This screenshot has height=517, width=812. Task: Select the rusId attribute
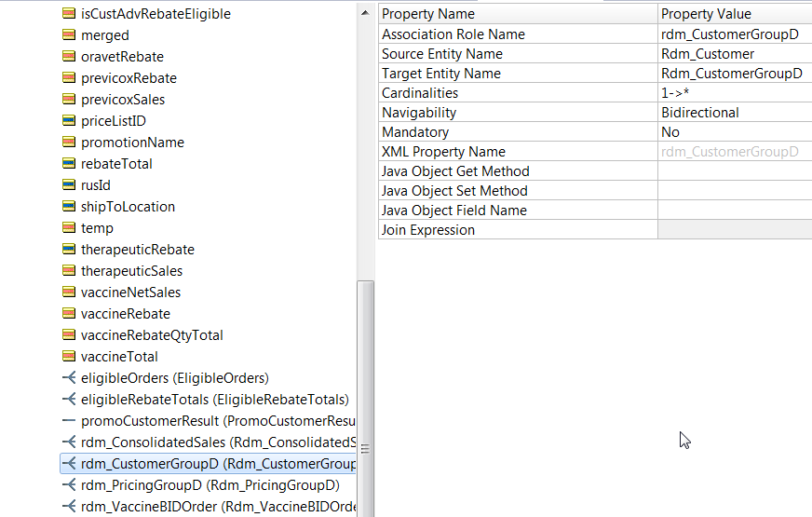pyautogui.click(x=96, y=185)
